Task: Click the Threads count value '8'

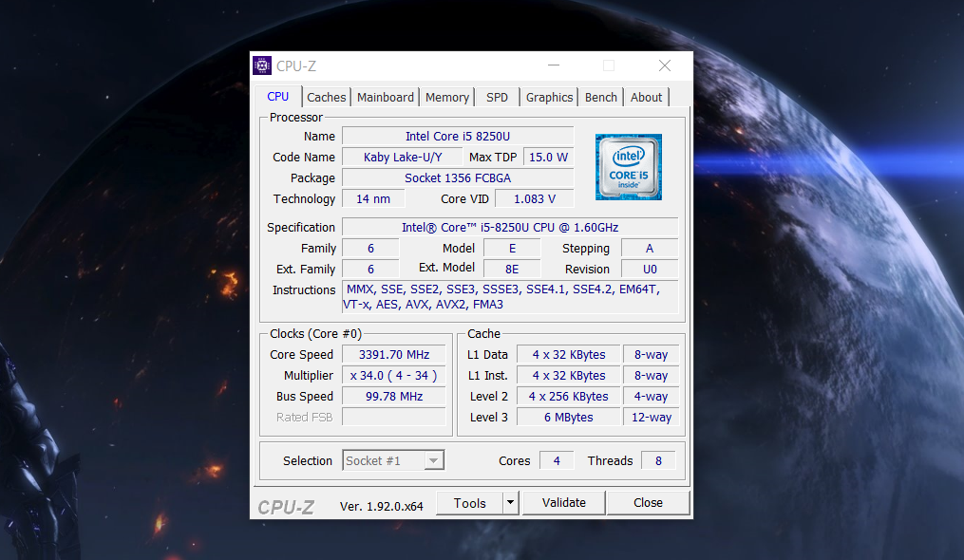Action: tap(658, 460)
